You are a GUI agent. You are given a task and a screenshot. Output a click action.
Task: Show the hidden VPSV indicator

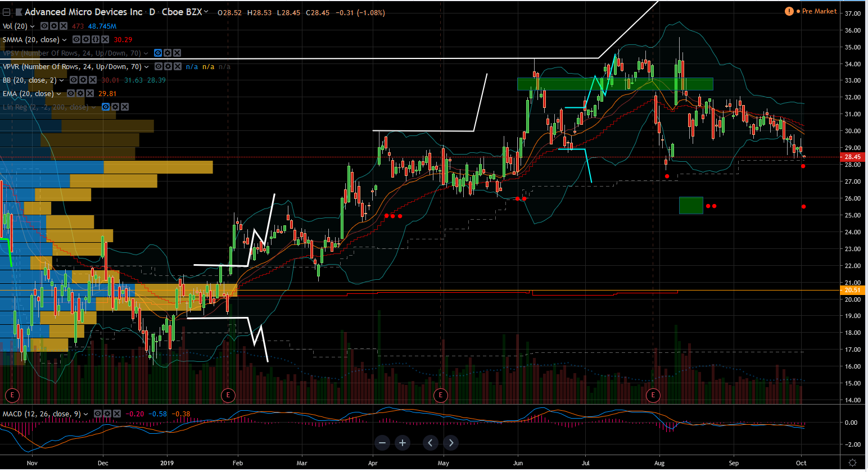158,53
